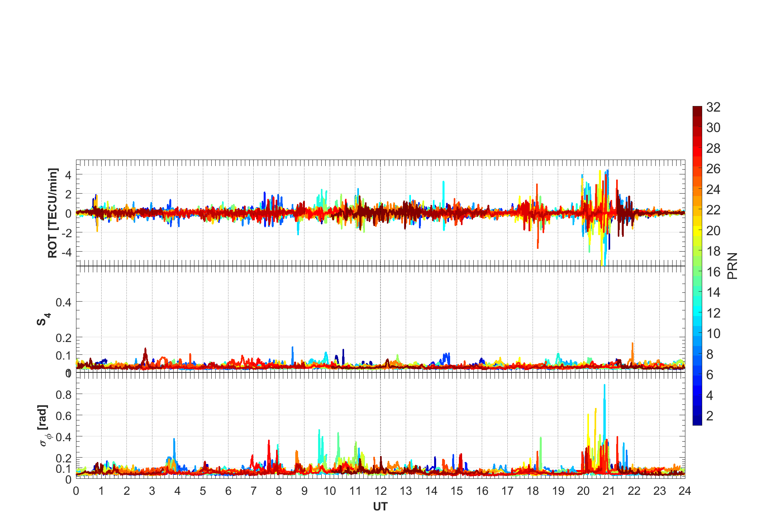This screenshot has height=532, width=761.
Task: Click x-axis tick label 0 below the bottom panel
Action: pyautogui.click(x=76, y=491)
